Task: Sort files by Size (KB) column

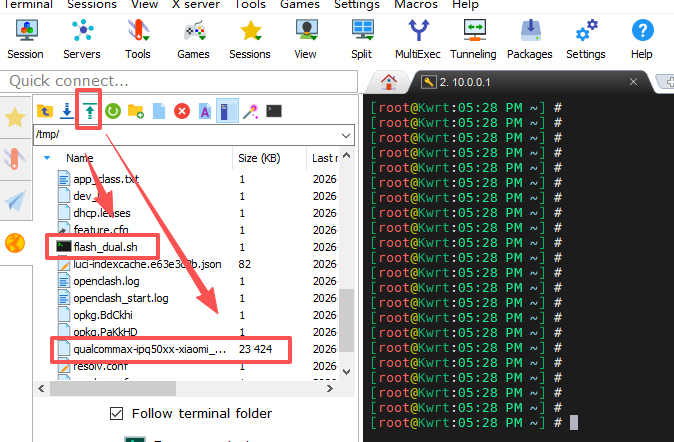Action: 259,158
